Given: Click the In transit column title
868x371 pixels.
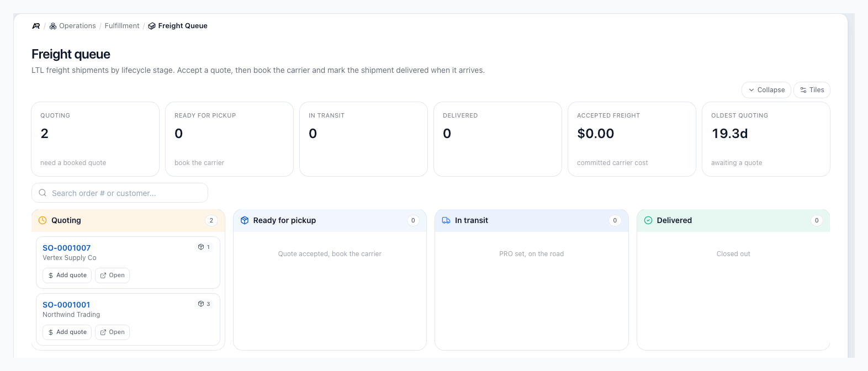Looking at the screenshot, I should point(472,220).
